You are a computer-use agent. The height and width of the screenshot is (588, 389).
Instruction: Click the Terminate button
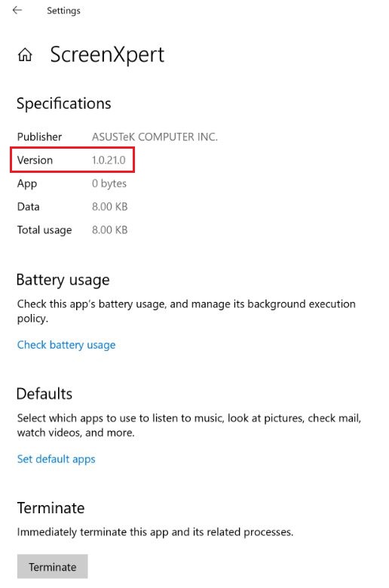coord(53,567)
